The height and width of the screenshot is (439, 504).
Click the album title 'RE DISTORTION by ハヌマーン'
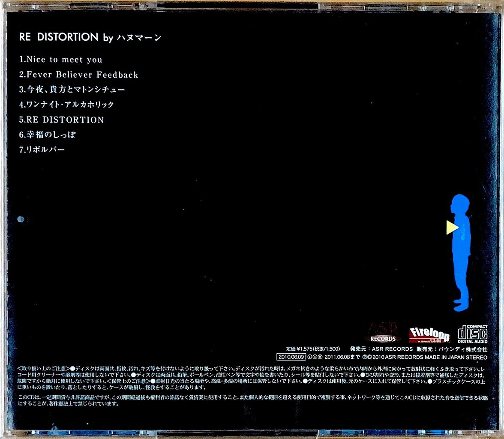coord(90,37)
